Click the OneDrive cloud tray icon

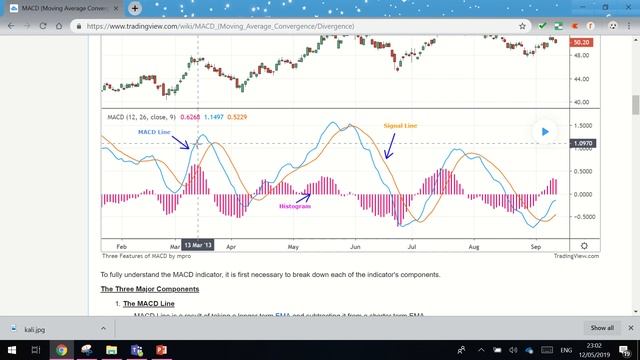[x=529, y=350]
